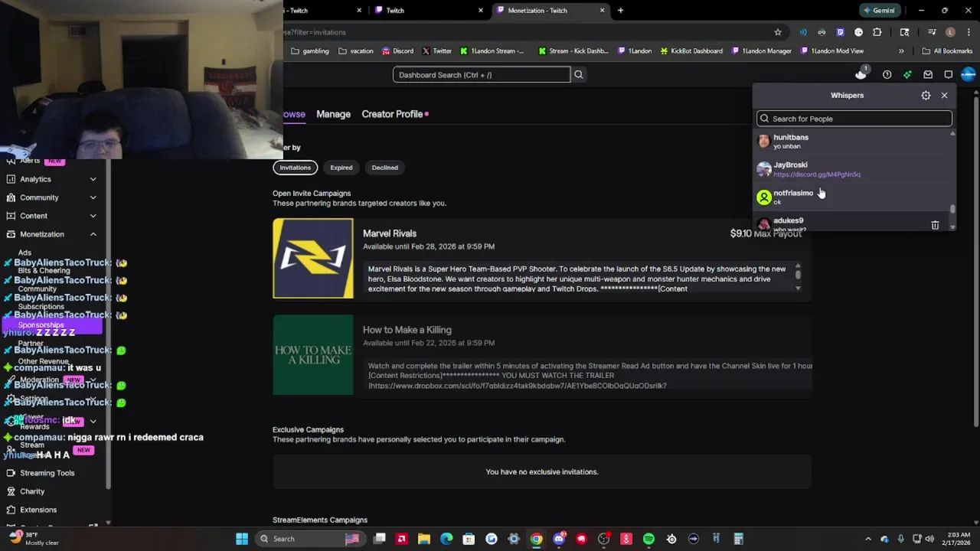Focus the Dashboard Search field
The image size is (980, 551).
(x=482, y=75)
